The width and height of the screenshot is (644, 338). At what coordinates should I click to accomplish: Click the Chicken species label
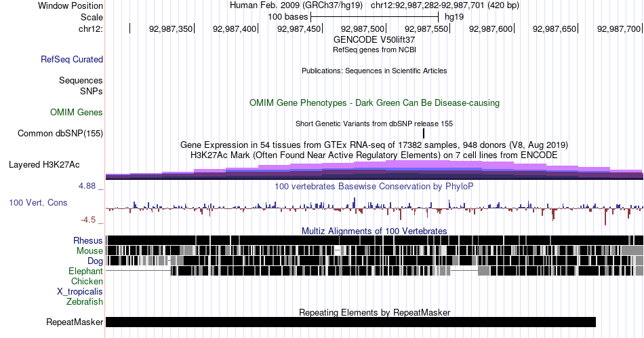87,281
